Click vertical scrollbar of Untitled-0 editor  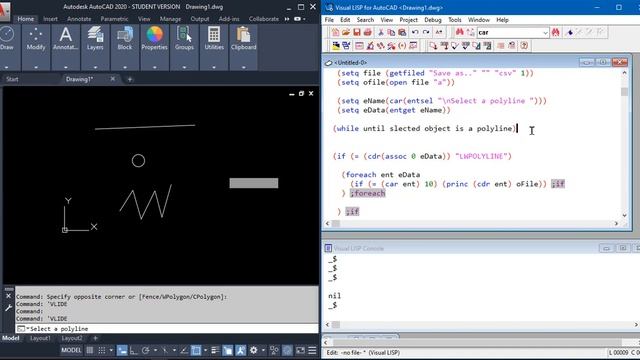(x=624, y=144)
